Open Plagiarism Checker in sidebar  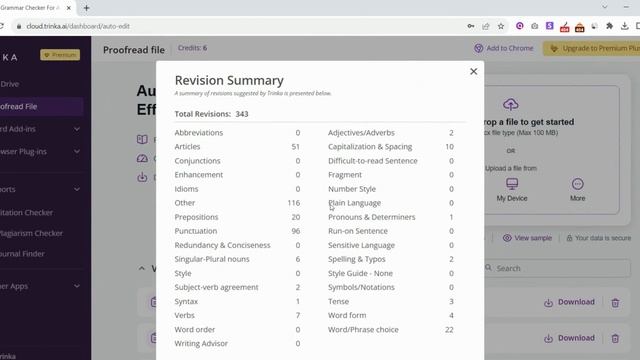pyautogui.click(x=31, y=233)
